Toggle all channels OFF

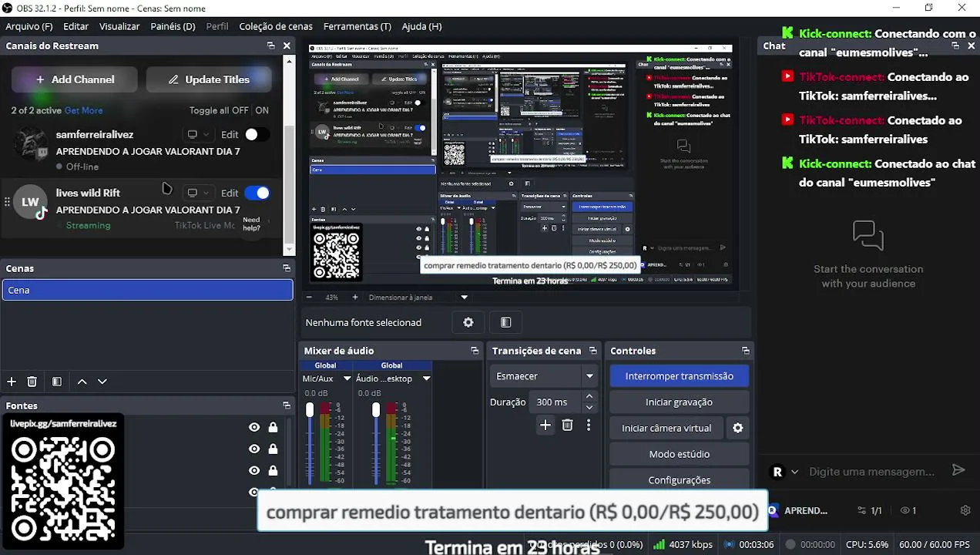pos(240,110)
